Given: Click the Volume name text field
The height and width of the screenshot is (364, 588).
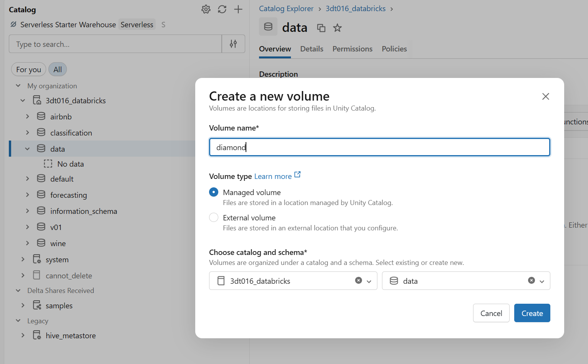Looking at the screenshot, I should [379, 147].
